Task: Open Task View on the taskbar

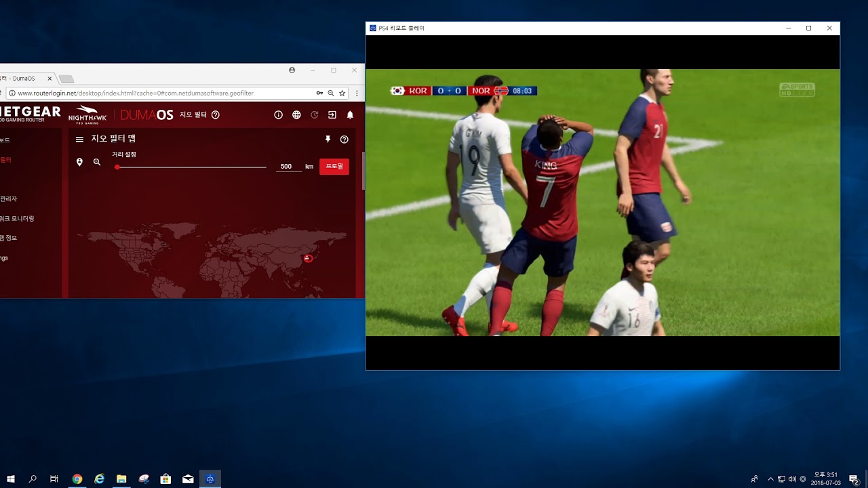Action: tap(54, 479)
